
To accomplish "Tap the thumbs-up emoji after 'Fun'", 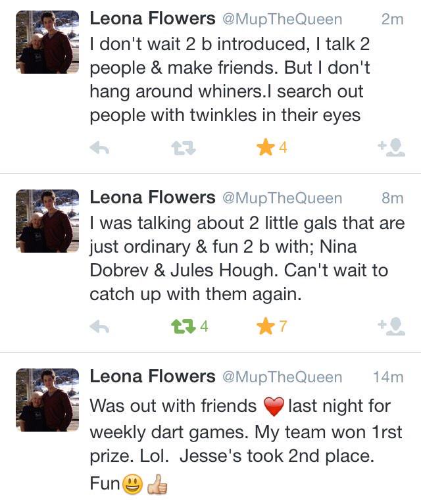I will click(x=157, y=484).
